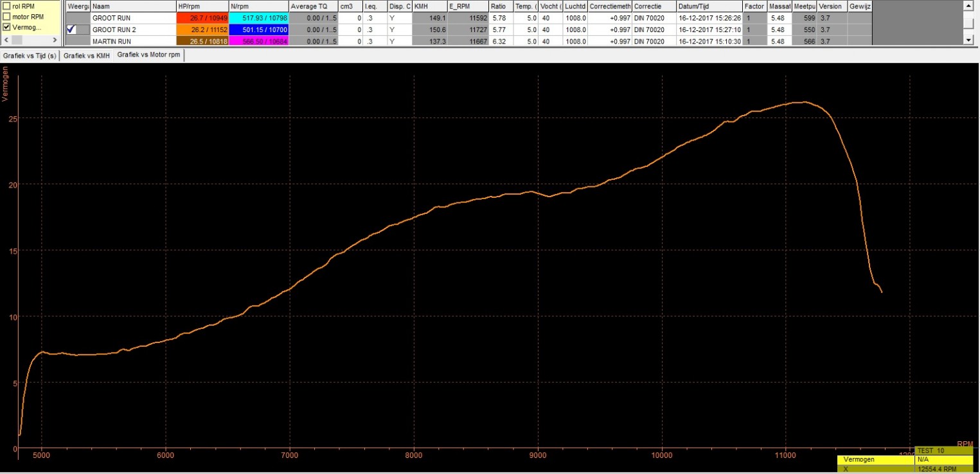Viewport: 980px width, 474px height.
Task: Click the Datum/Tijd column header
Action: point(709,6)
